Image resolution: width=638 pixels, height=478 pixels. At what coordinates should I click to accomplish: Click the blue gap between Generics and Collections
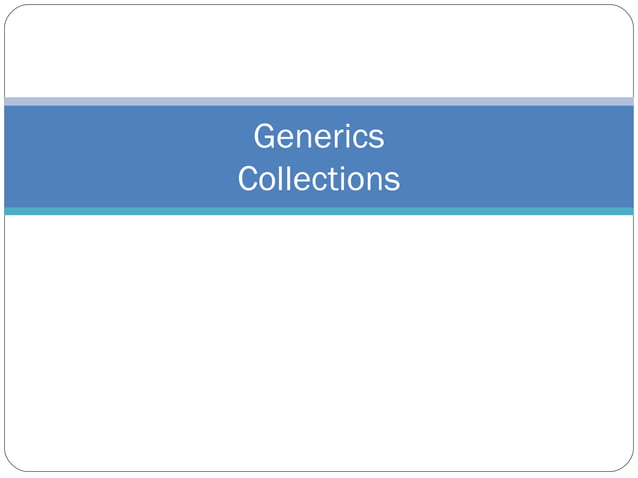click(319, 158)
